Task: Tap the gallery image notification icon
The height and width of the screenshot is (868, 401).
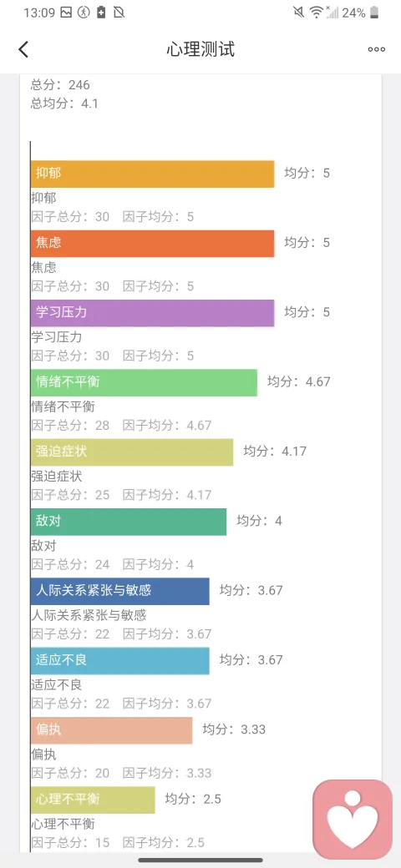Action: [66, 13]
